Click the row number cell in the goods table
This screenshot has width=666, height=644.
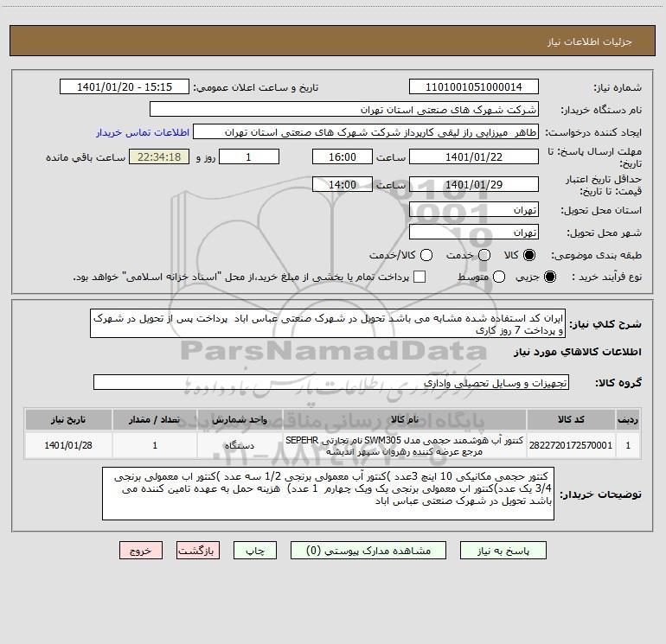pos(628,445)
